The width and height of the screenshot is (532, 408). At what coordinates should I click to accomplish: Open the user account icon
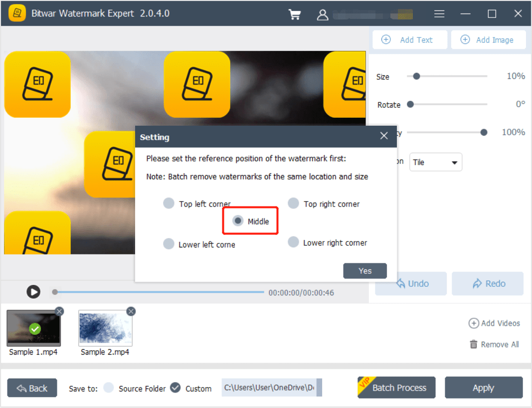coord(322,14)
